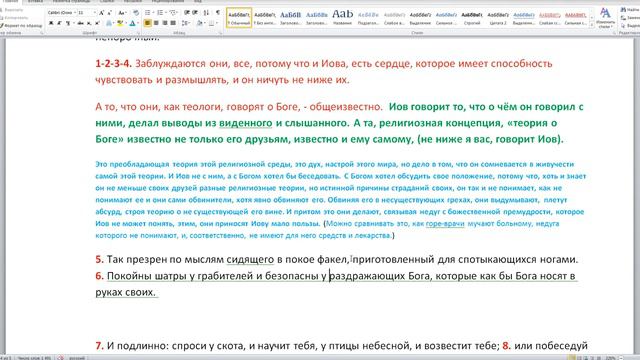
Task: Open language indicator русский in status bar
Action: click(x=76, y=358)
